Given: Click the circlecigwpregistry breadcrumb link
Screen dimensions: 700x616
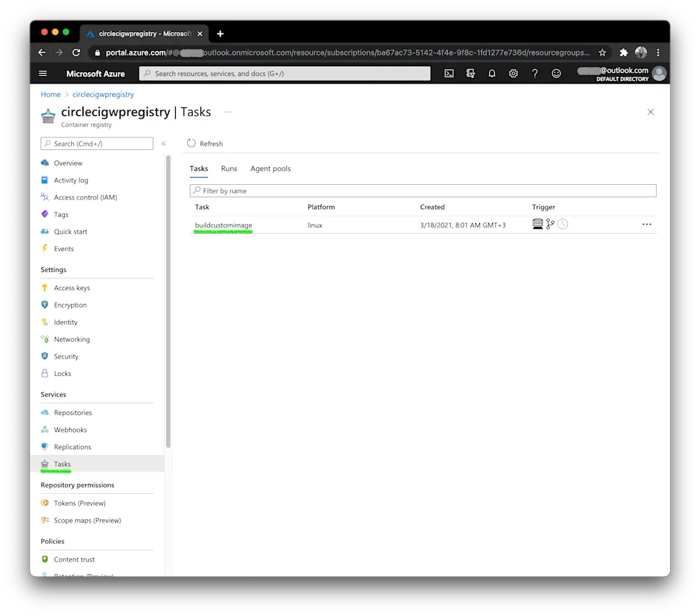Looking at the screenshot, I should pyautogui.click(x=103, y=94).
